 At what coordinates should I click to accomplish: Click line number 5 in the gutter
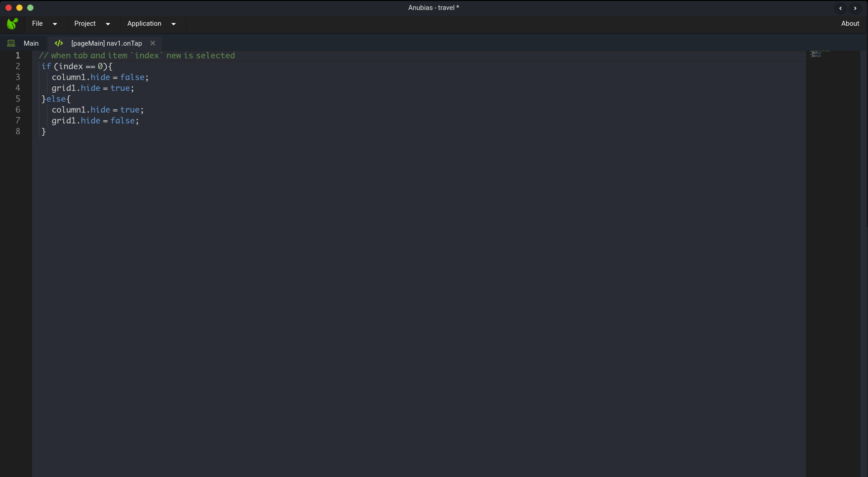tap(18, 99)
